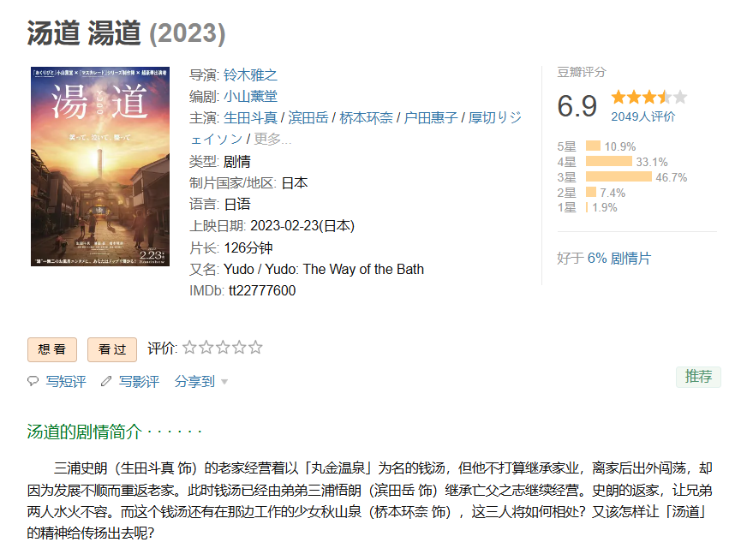Click the 写短评 link
Viewport: 753px width, 560px height.
[66, 382]
